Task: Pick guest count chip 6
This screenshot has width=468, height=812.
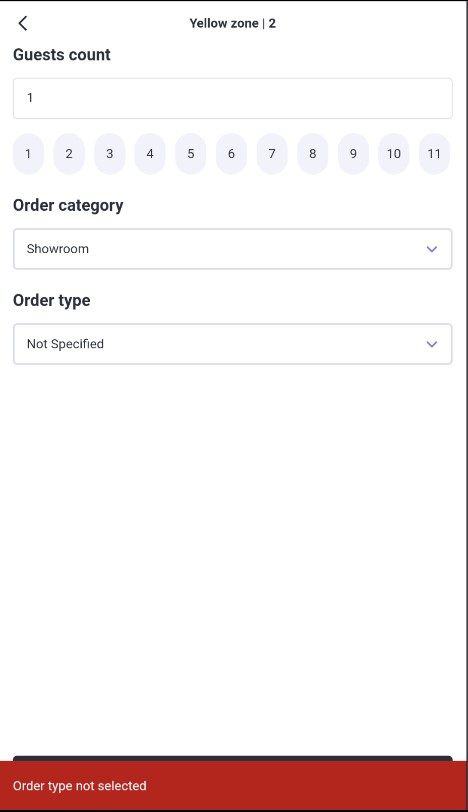Action: tap(231, 154)
